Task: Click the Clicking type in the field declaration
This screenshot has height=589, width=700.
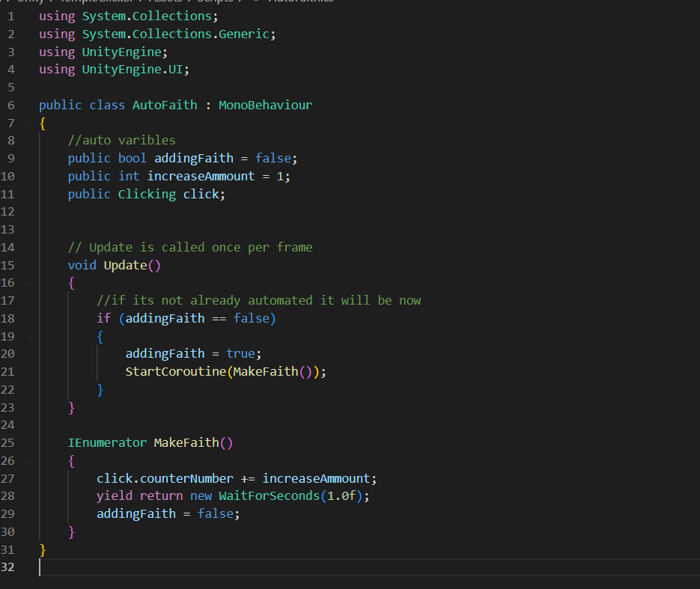Action: click(x=147, y=194)
